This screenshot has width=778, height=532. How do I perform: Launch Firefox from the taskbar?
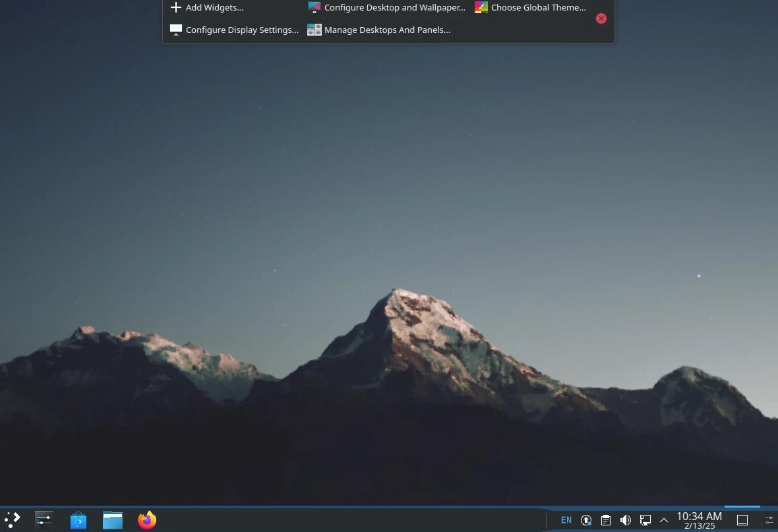click(x=146, y=519)
